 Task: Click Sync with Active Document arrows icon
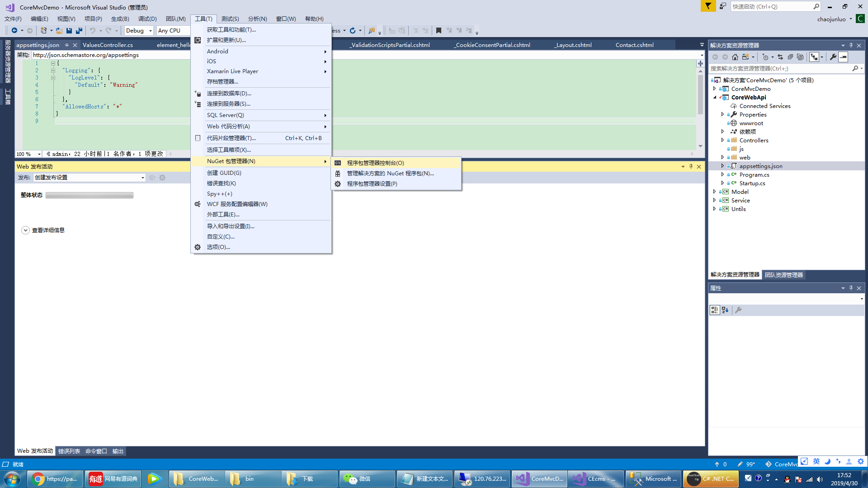click(x=780, y=57)
